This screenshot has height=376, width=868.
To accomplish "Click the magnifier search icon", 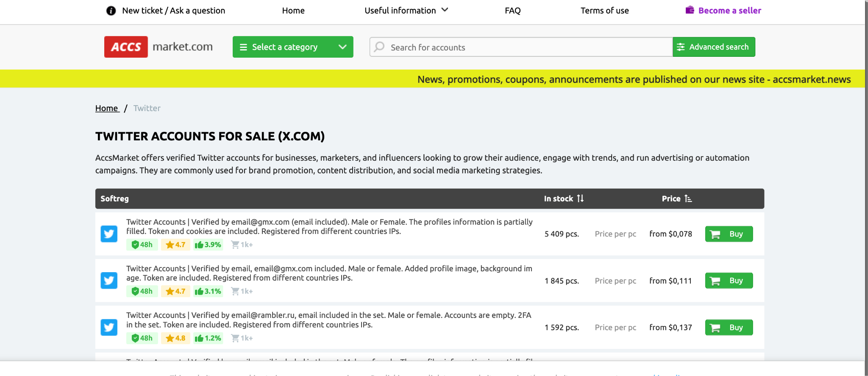I will (380, 47).
